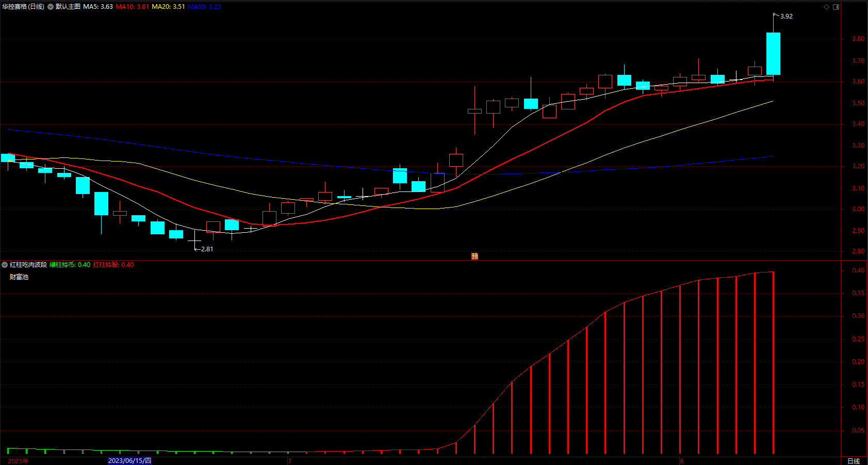The width and height of the screenshot is (868, 465).
Task: Select the MA5: 3.63 label
Action: (98, 7)
